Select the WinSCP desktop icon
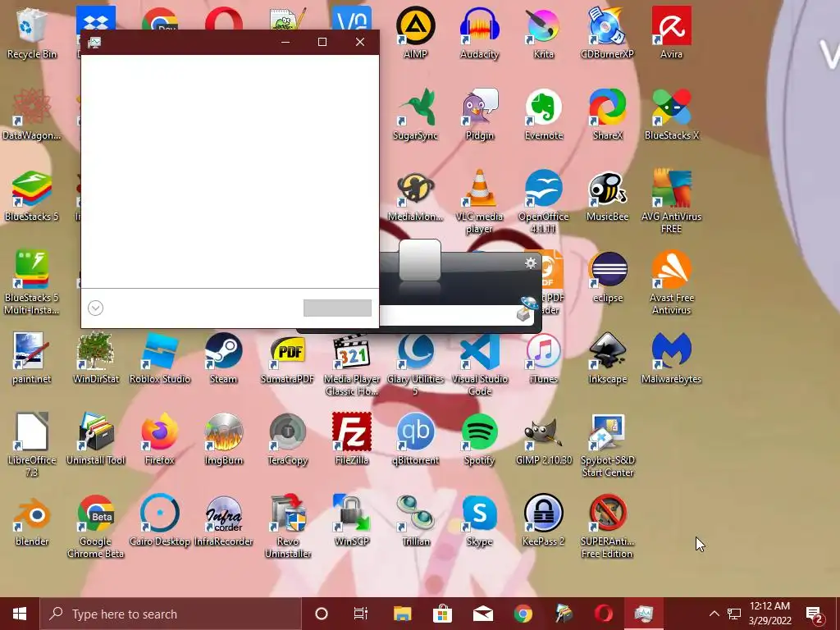This screenshot has width=840, height=630. (351, 521)
